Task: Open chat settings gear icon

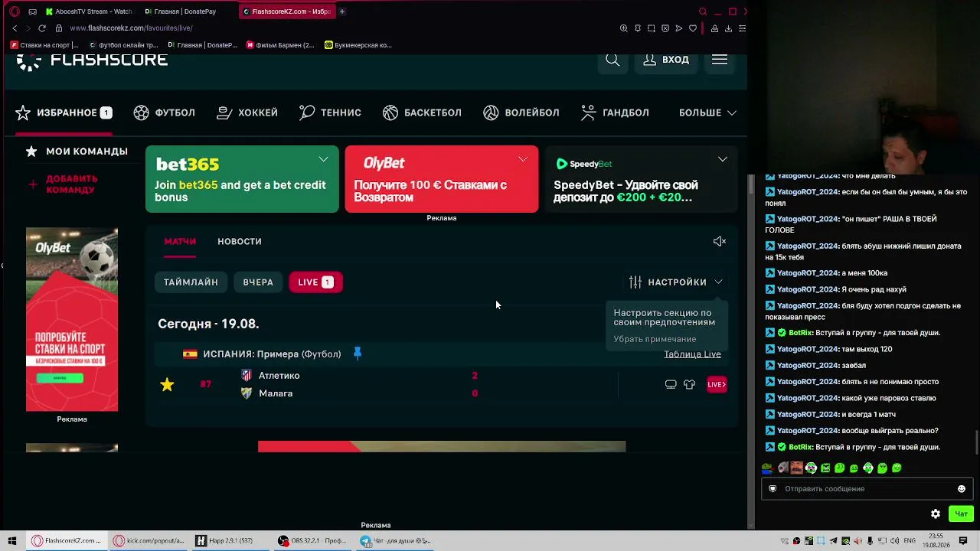Action: 935,514
